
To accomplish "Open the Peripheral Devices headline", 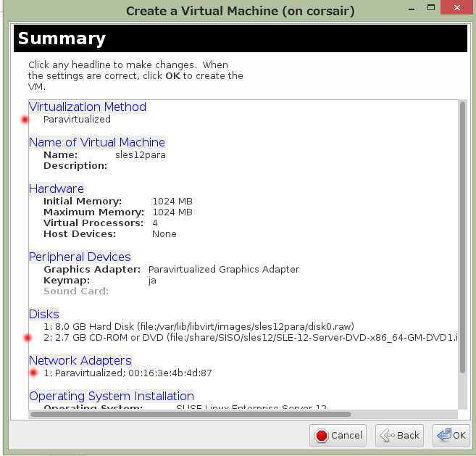I will [x=80, y=257].
